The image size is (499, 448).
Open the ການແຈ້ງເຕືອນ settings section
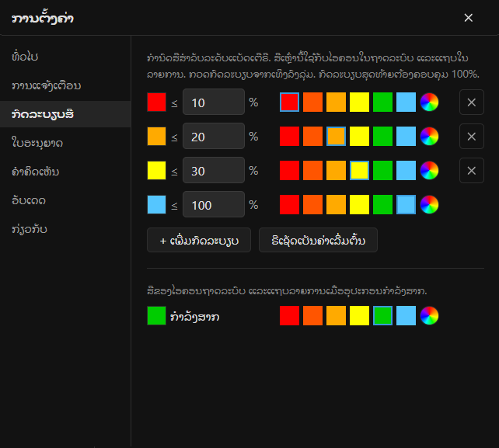(x=65, y=85)
